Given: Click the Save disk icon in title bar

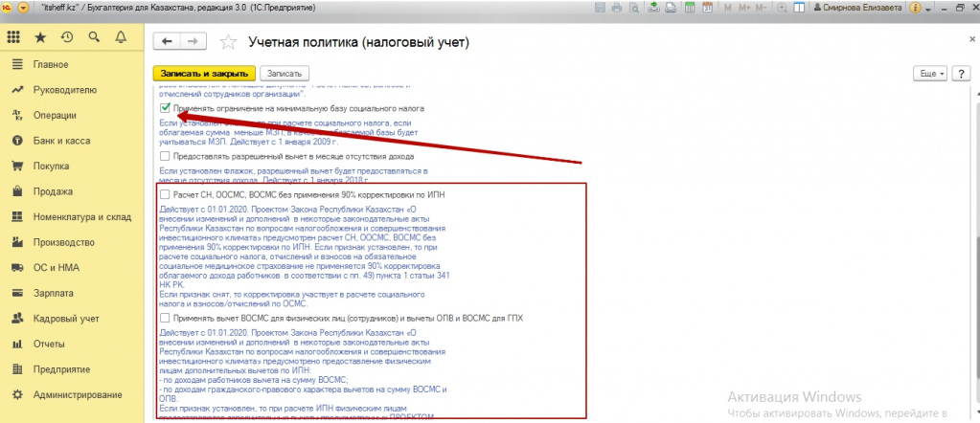Looking at the screenshot, I should tap(601, 8).
